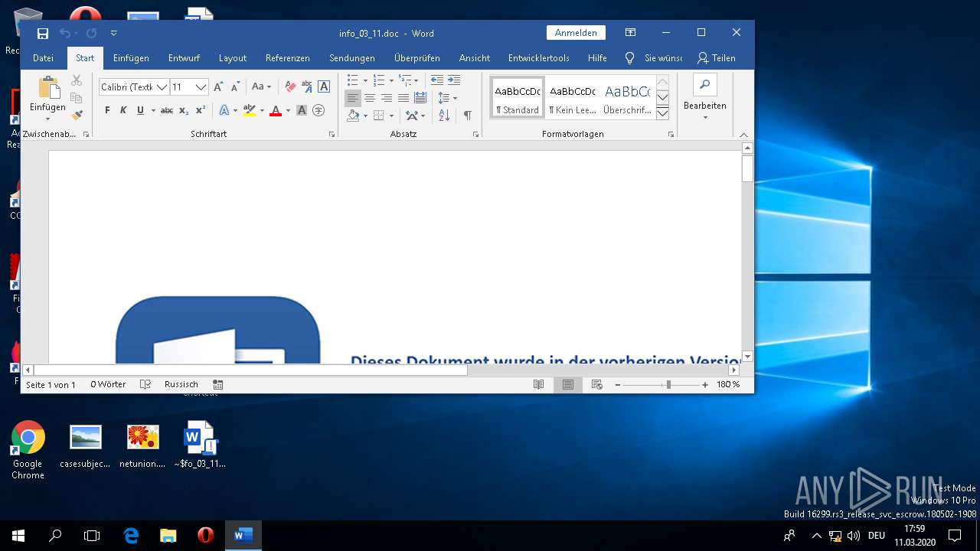Open the Aa change case dropdown
The width and height of the screenshot is (980, 551).
[261, 86]
